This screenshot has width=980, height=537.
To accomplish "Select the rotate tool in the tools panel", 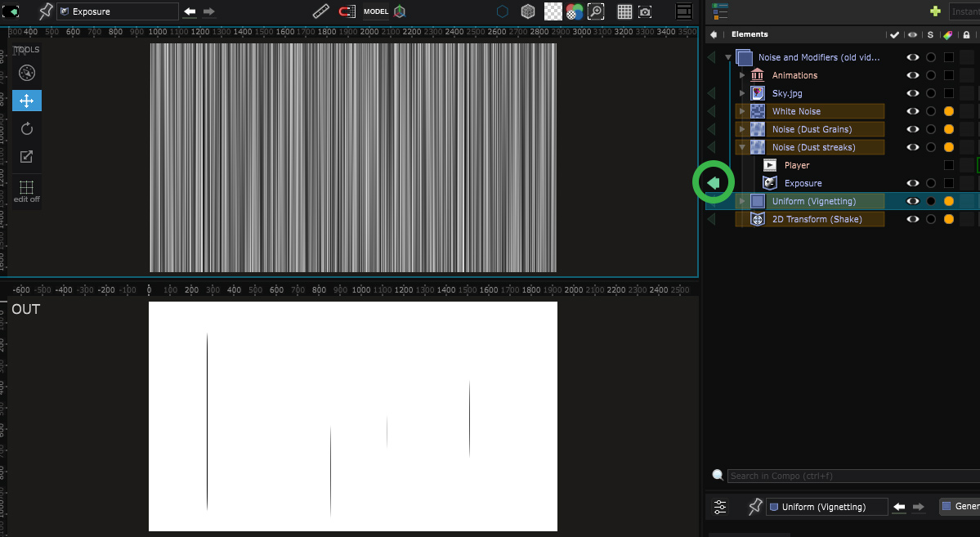I will point(26,128).
